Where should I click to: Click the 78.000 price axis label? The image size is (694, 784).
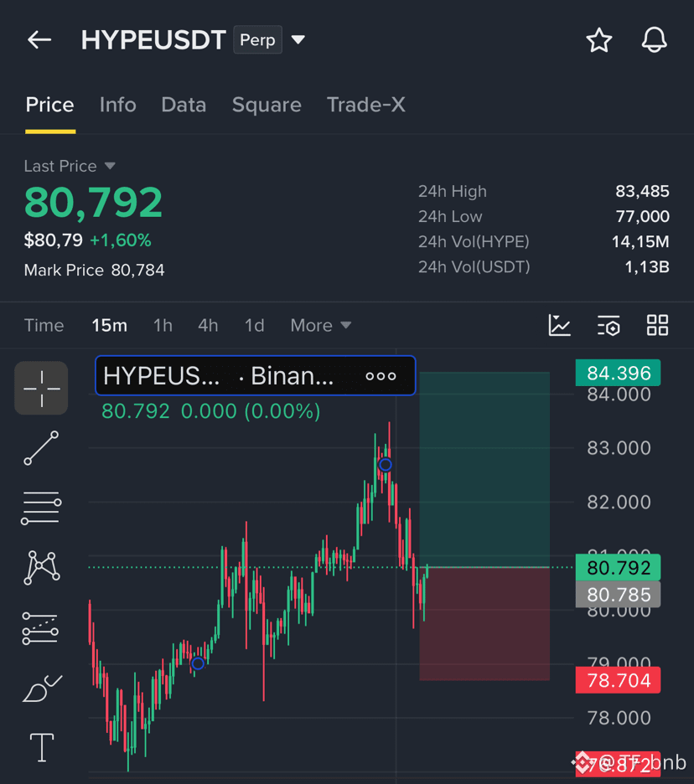pyautogui.click(x=619, y=718)
